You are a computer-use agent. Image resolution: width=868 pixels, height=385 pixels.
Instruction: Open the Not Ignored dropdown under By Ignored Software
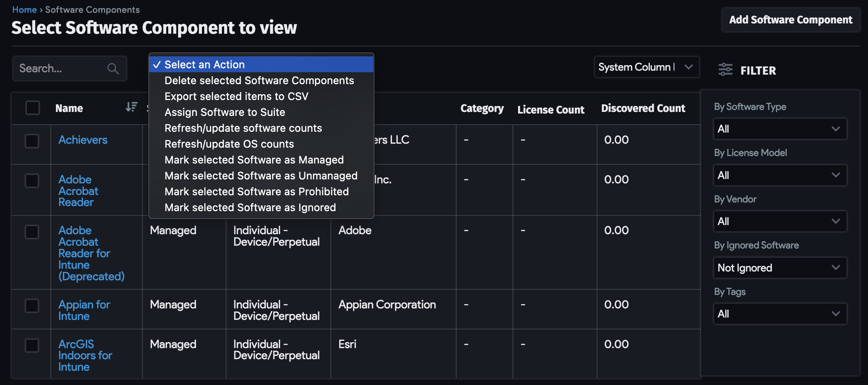coord(779,268)
